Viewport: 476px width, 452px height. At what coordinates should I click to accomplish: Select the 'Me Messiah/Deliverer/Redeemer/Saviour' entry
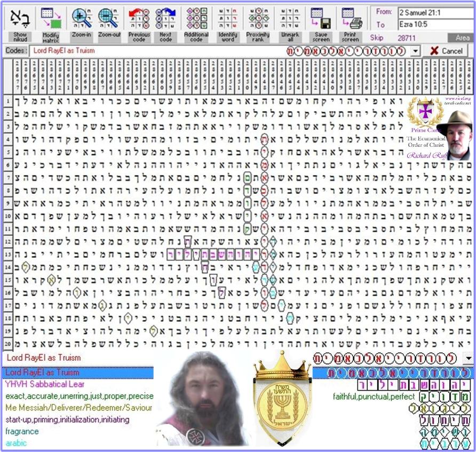tap(78, 408)
